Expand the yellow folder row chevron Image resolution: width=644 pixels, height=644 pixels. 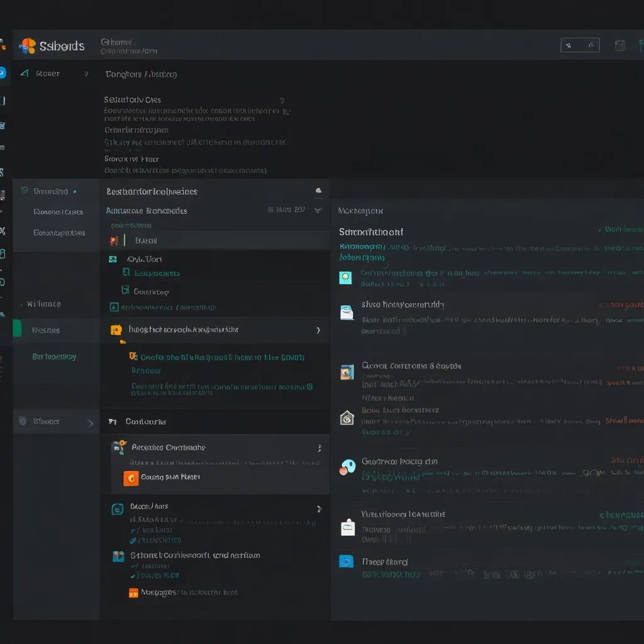(x=318, y=330)
